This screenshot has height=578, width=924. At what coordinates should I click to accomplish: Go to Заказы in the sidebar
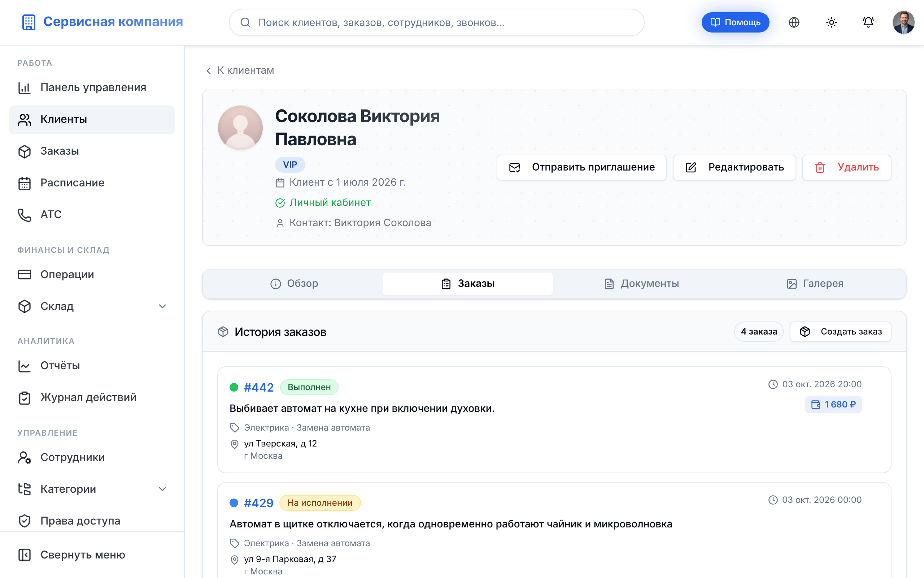point(92,151)
